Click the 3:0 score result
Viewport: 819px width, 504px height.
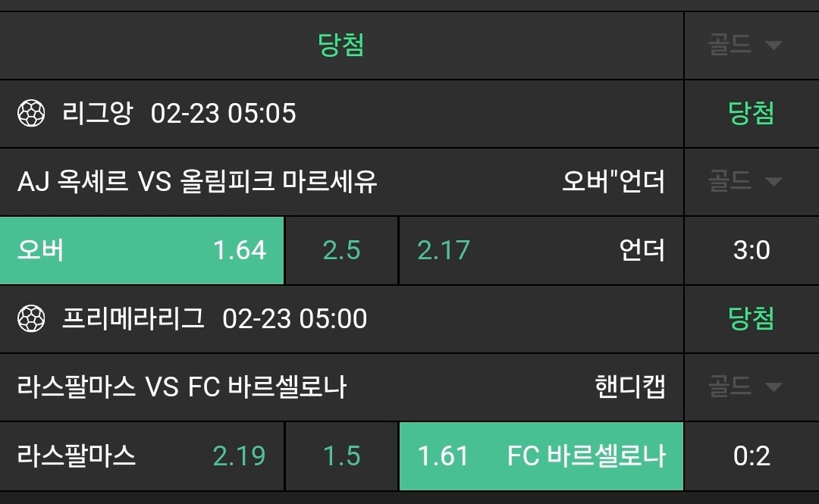click(x=751, y=250)
